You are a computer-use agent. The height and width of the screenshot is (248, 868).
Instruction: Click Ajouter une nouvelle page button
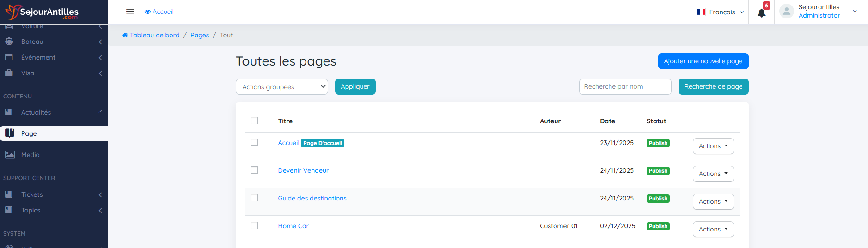pyautogui.click(x=703, y=61)
